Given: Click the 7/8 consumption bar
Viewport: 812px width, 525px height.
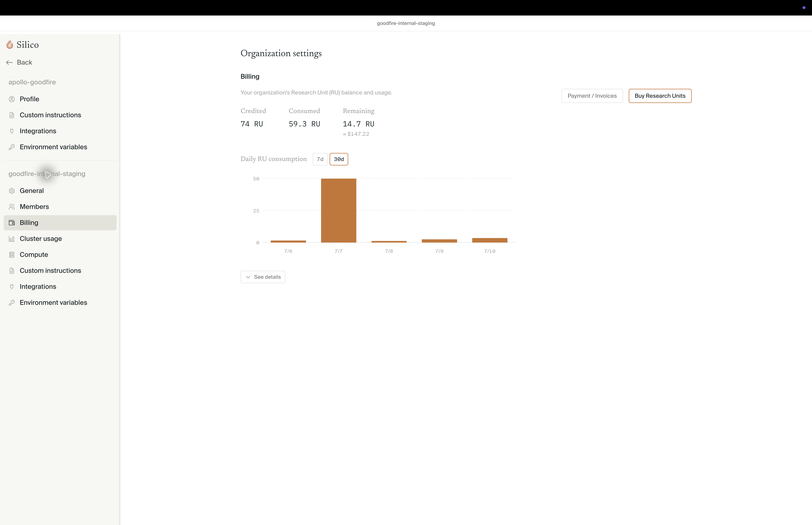Looking at the screenshot, I should click(x=389, y=242).
